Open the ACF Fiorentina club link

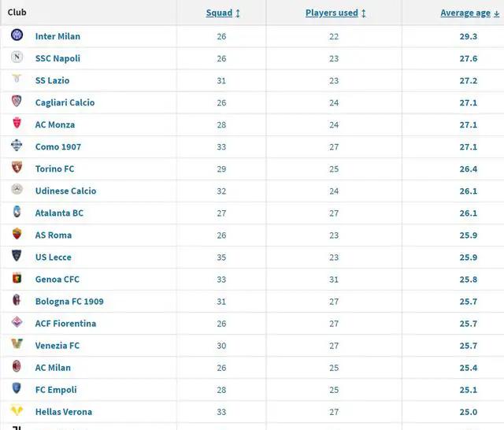click(65, 324)
